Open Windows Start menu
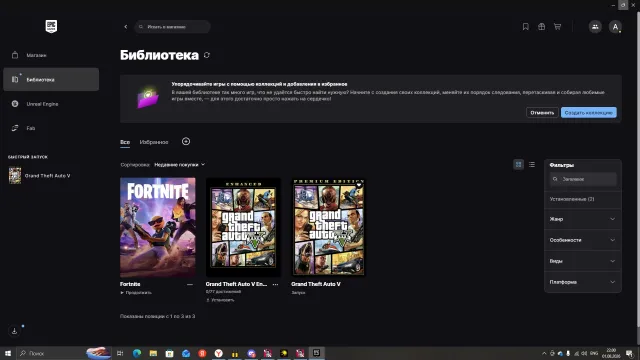 pyautogui.click(x=8, y=353)
